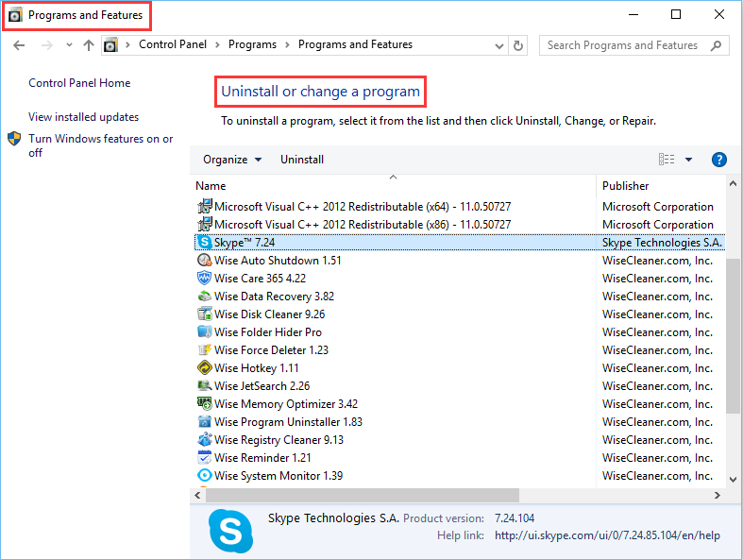Click product version value 7.24.104
This screenshot has height=560, width=743.
coord(515,518)
